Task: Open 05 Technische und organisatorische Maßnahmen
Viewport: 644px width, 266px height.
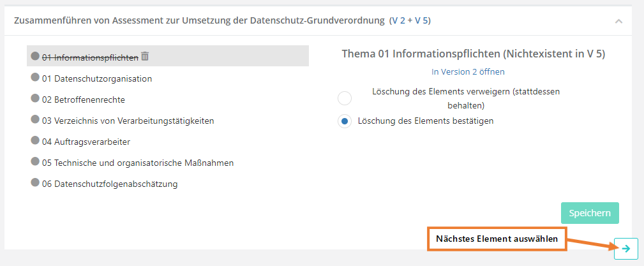Action: (x=138, y=163)
